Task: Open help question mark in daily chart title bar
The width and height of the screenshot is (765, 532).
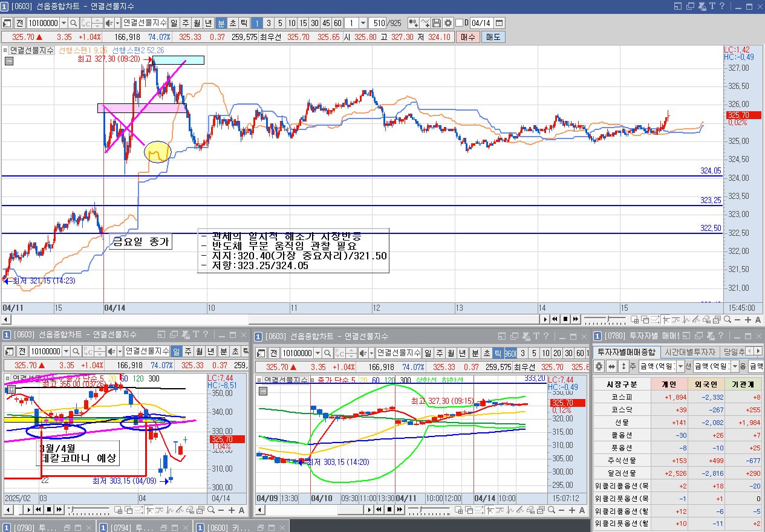Action: click(x=206, y=334)
